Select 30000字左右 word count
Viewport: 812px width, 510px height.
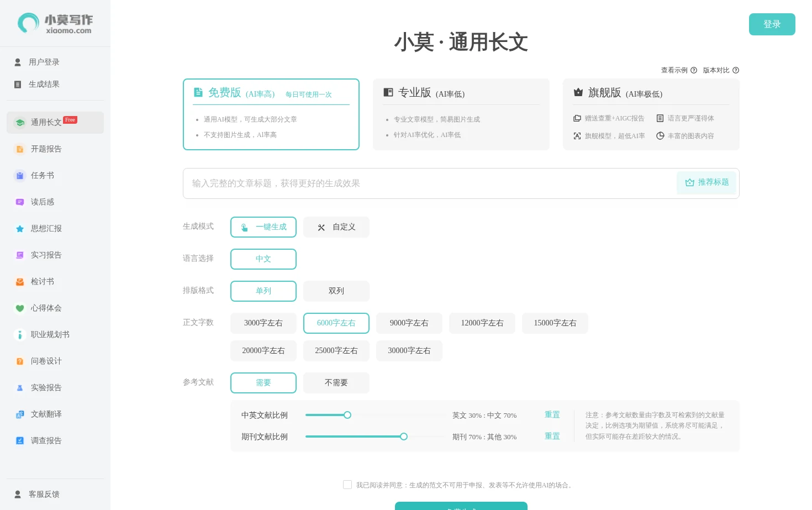click(x=409, y=351)
